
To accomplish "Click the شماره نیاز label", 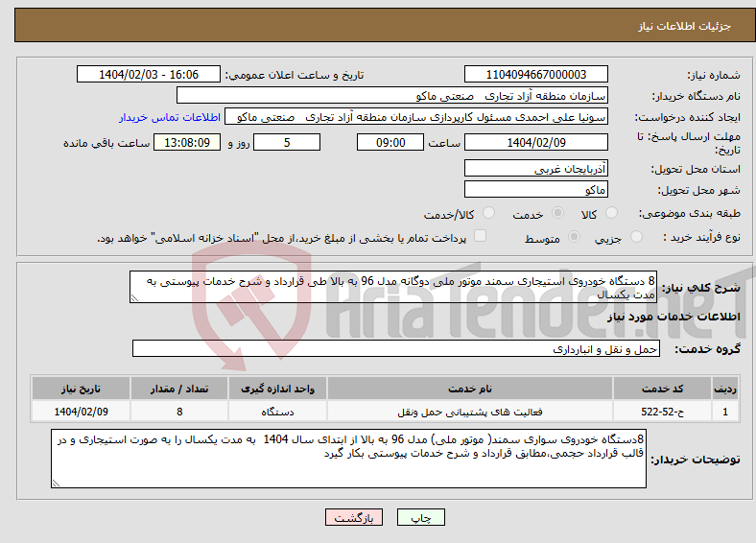I will pos(714,75).
